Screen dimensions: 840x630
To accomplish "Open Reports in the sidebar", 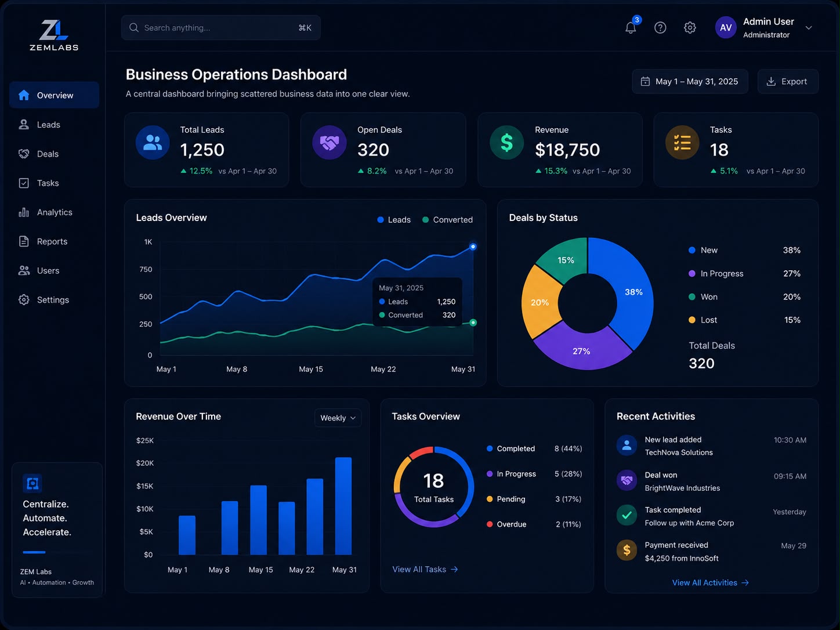I will (54, 241).
